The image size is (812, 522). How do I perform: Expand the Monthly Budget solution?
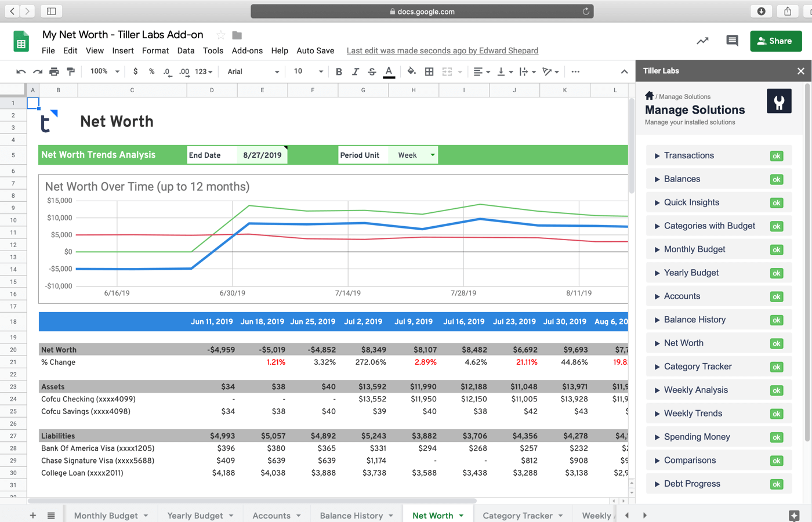coord(719,249)
